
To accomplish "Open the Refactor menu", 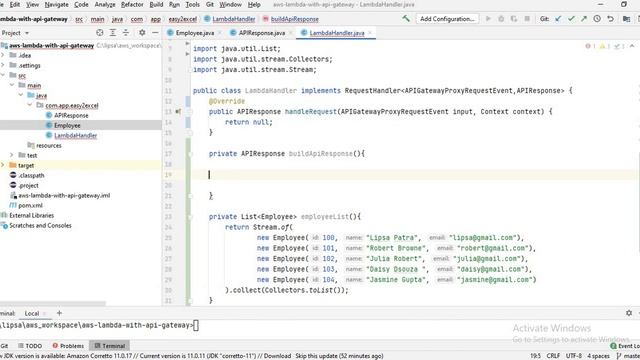I will [132, 4].
